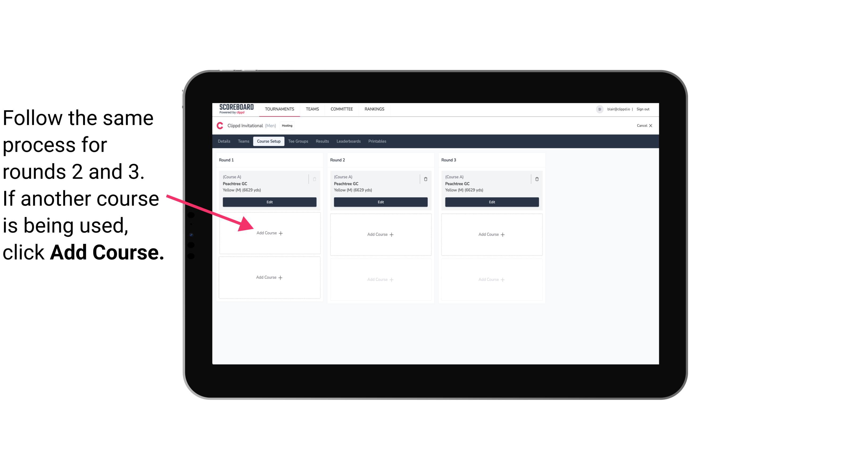Click Cancel to exit tournament setup

point(642,125)
